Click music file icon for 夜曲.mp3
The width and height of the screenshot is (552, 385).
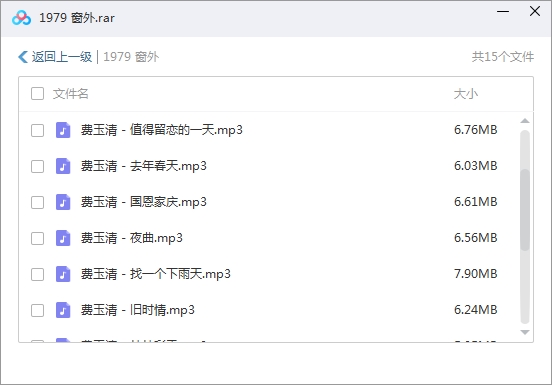63,238
